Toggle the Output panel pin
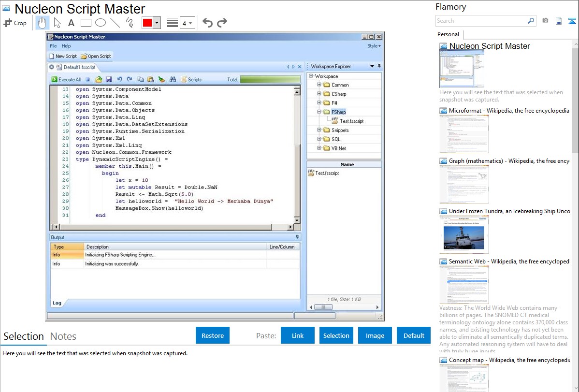 pos(297,237)
